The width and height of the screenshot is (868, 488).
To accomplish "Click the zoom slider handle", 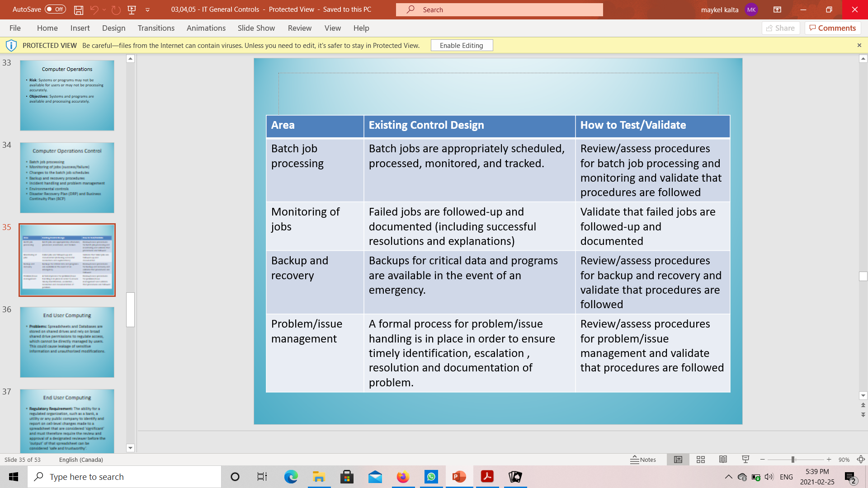I will point(793,460).
